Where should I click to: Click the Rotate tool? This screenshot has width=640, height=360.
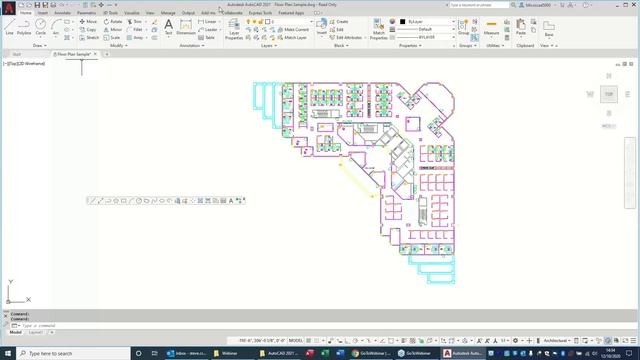[x=113, y=22]
